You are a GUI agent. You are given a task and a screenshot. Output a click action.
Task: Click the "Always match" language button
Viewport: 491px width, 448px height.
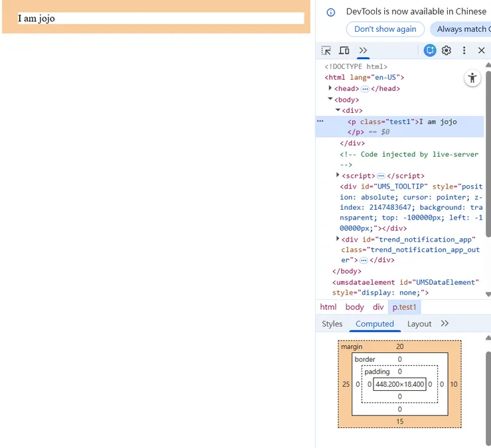click(460, 29)
